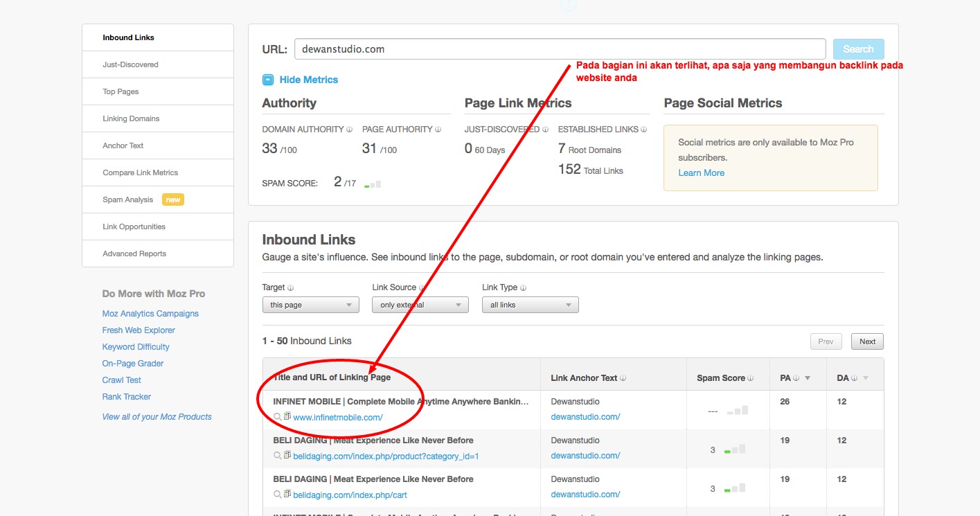Click magnifier icon beside product?category_id=1 URL
The height and width of the screenshot is (516, 980).
277,456
